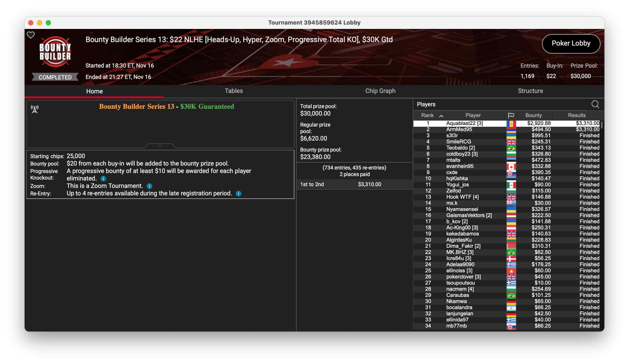Click the Poker Lobby button
The width and height of the screenshot is (629, 364).
pos(571,43)
